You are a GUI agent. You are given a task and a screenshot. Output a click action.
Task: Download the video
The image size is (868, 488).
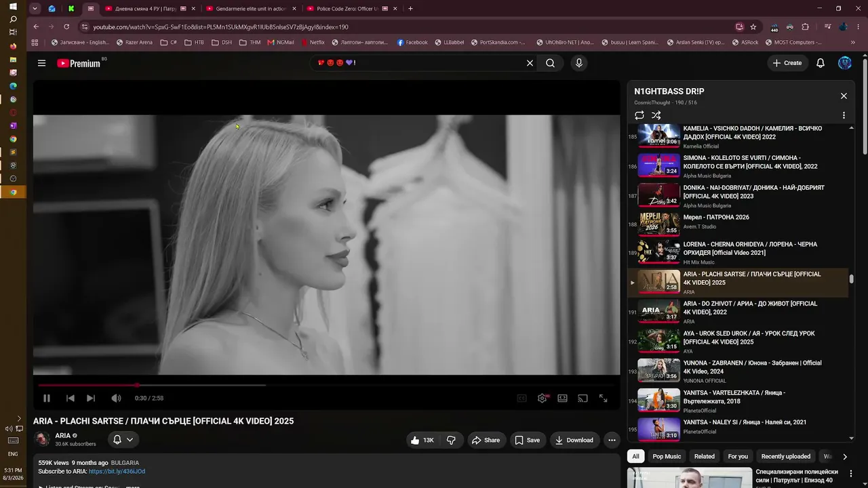point(574,441)
